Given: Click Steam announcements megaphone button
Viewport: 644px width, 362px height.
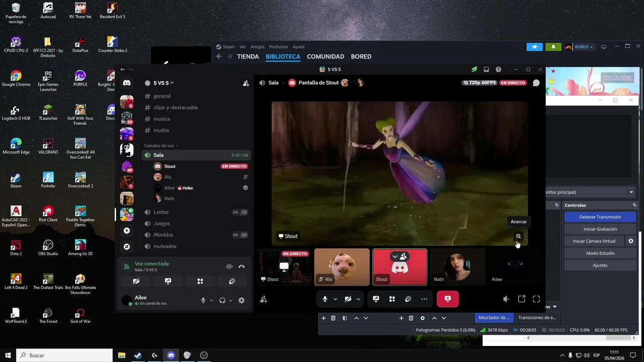Looking at the screenshot, I should click(x=535, y=47).
